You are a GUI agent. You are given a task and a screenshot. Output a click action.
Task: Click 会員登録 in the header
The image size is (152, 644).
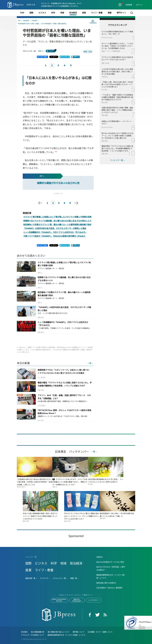129,5
